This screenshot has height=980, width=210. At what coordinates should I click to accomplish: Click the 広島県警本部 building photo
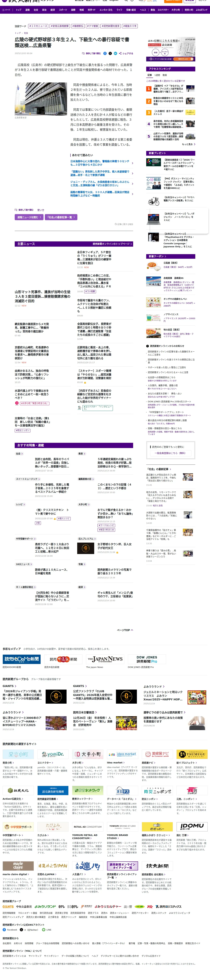coord(41,99)
